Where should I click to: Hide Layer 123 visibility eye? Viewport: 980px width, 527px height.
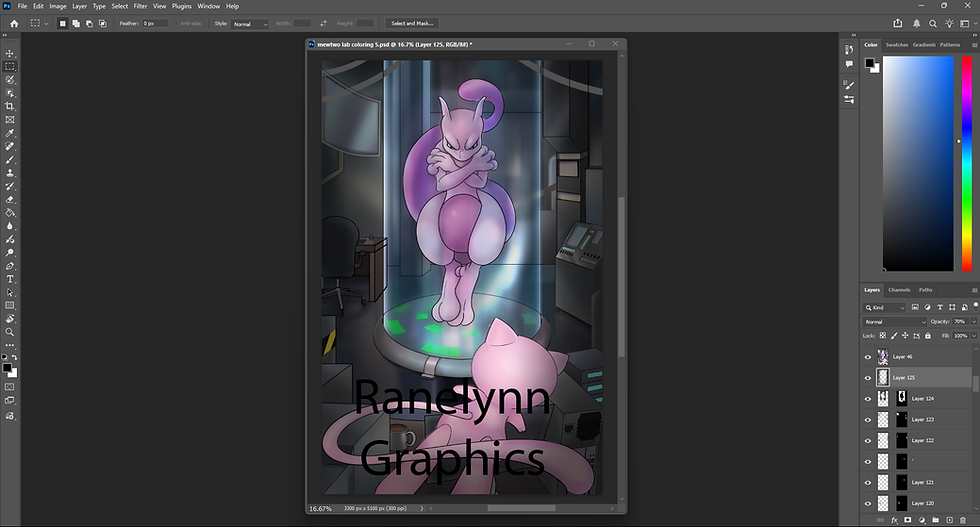(868, 419)
